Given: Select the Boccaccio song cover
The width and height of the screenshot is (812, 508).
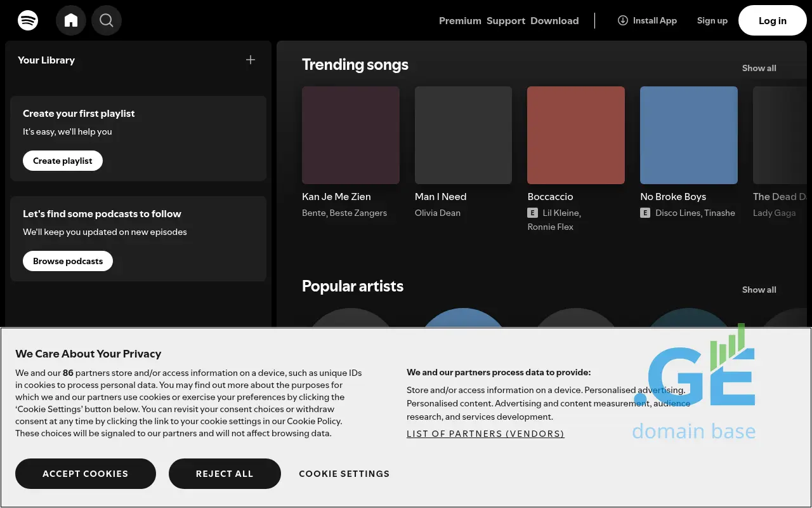Looking at the screenshot, I should click(x=576, y=135).
